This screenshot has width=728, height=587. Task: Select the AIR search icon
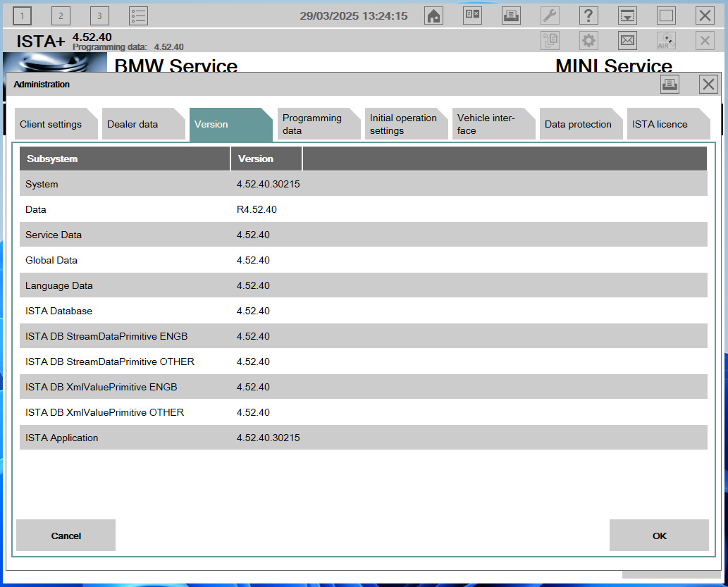pyautogui.click(x=665, y=40)
